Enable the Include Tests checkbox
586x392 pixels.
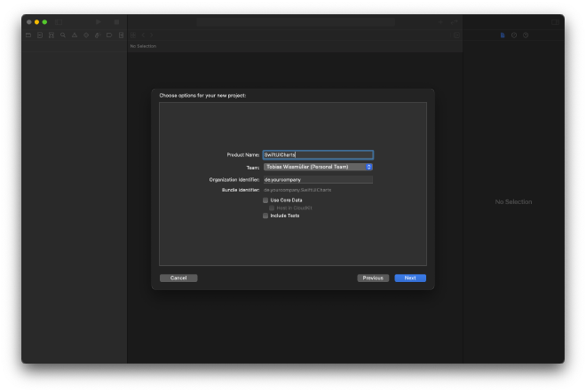coord(265,216)
